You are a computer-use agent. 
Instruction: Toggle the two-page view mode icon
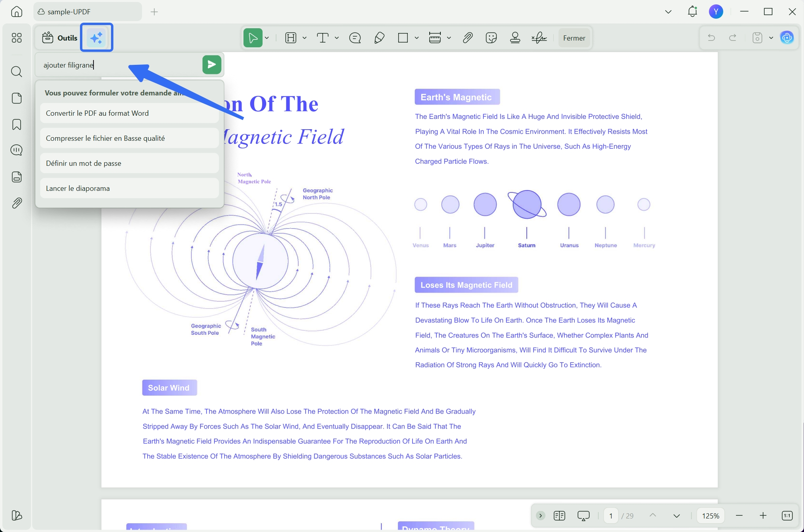coord(559,516)
